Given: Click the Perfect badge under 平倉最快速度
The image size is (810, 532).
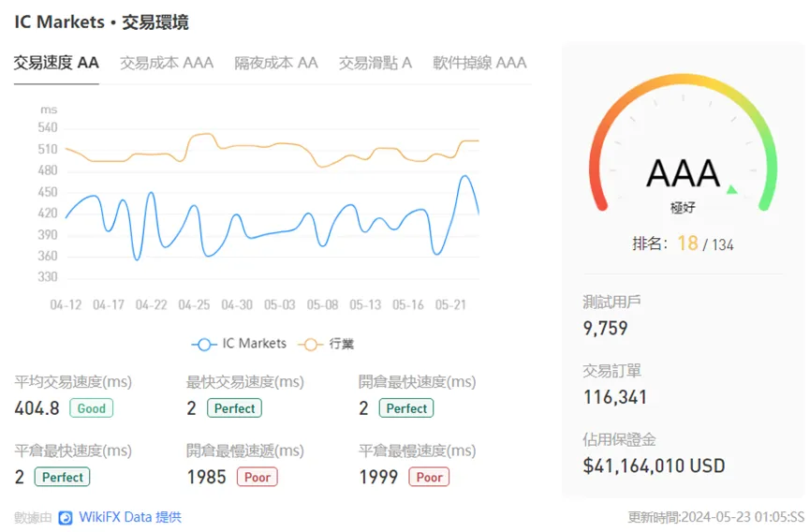Looking at the screenshot, I should click(x=63, y=478).
